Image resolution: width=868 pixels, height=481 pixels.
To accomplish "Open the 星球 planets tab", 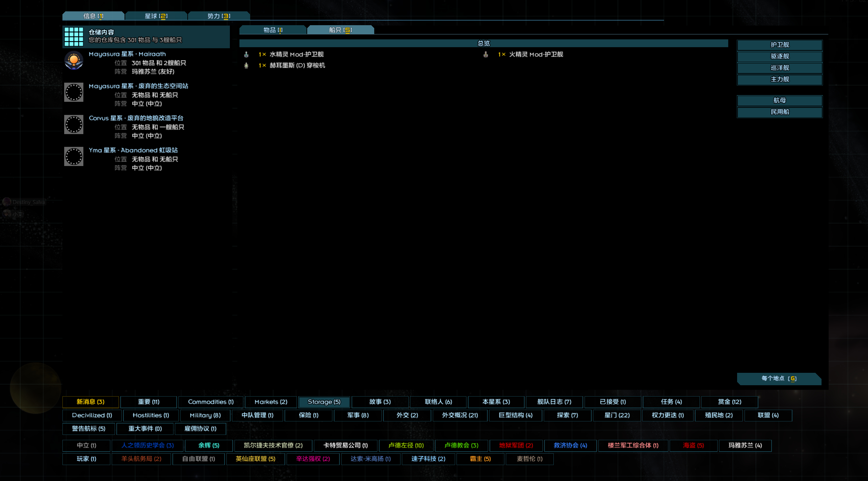I will pos(156,16).
